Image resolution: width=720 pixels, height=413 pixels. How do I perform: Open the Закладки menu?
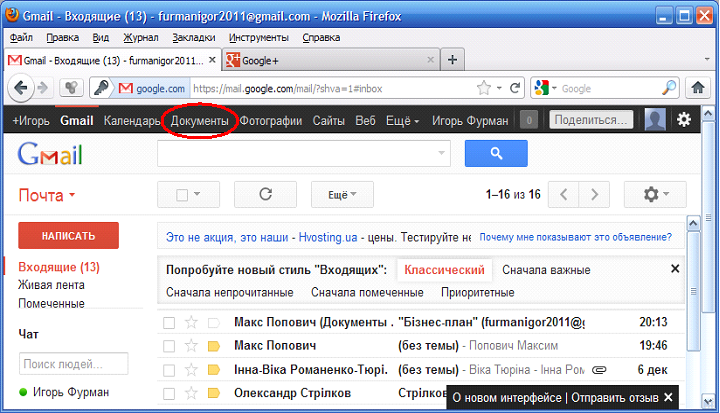pos(194,38)
